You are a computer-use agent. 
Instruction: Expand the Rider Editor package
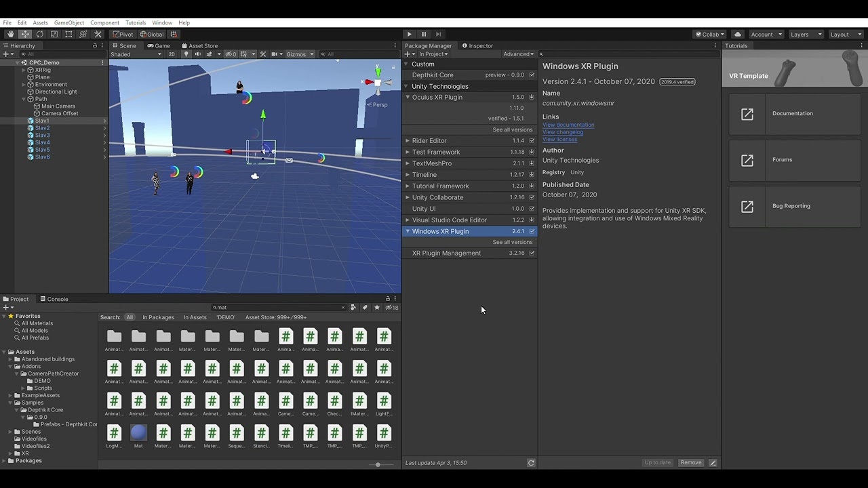[x=408, y=141]
